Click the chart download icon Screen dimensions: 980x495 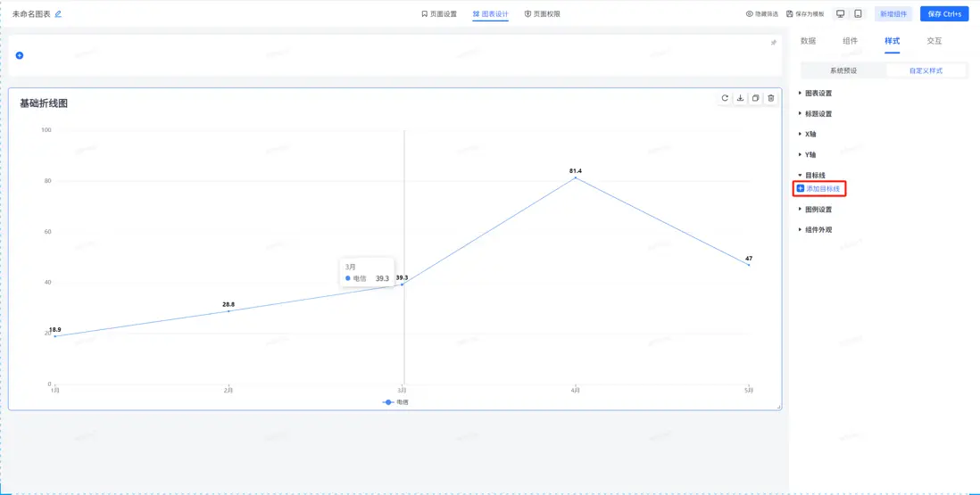740,98
